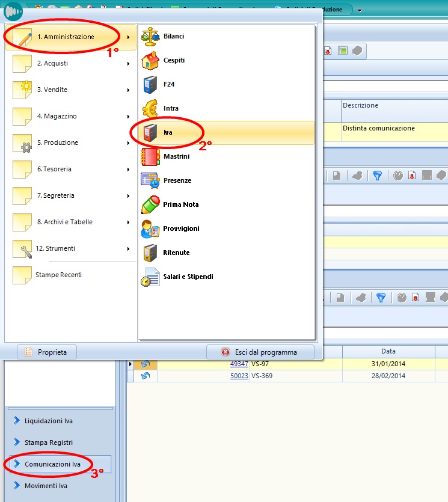The height and width of the screenshot is (502, 448).
Task: Select Liquidazioni Iva in the sidebar
Action: click(48, 421)
